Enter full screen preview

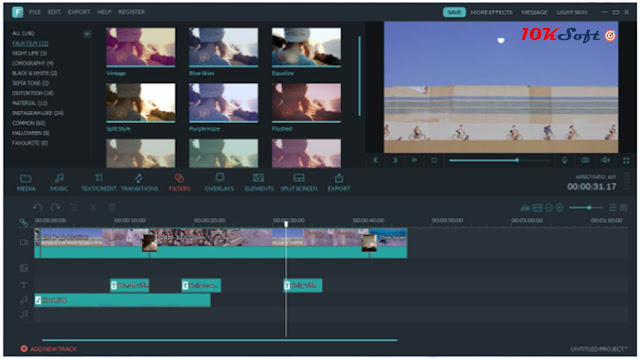coord(626,160)
